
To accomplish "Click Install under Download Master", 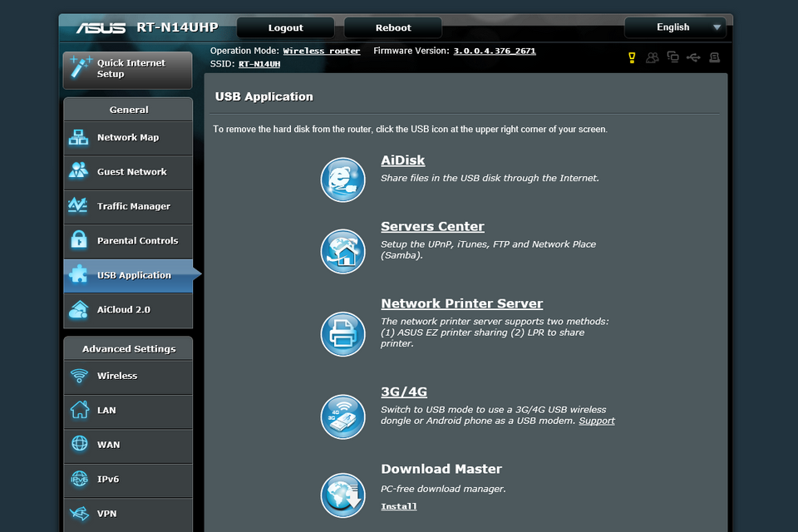I will click(x=398, y=506).
